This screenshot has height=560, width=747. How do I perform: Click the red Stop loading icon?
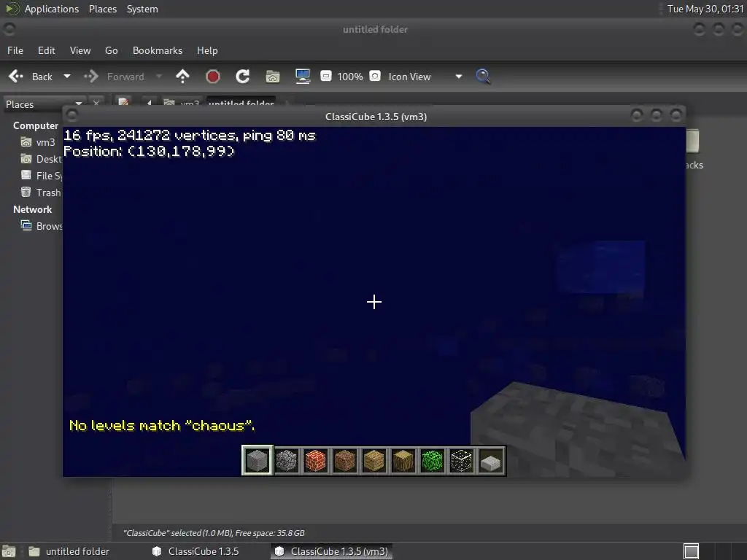click(x=212, y=76)
